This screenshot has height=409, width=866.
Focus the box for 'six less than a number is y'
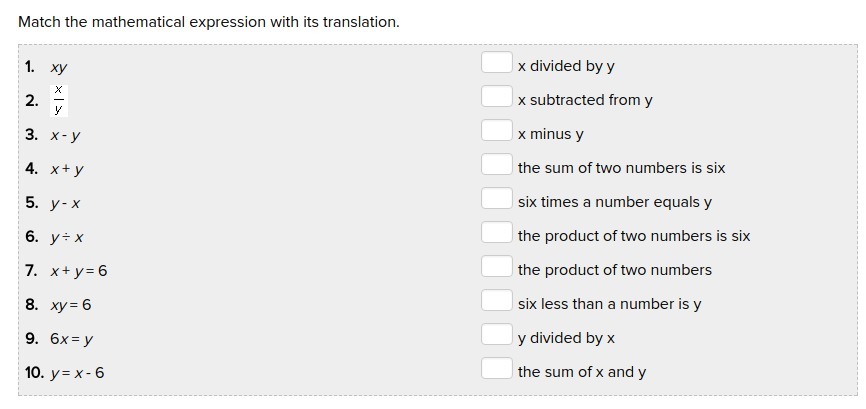(x=496, y=301)
